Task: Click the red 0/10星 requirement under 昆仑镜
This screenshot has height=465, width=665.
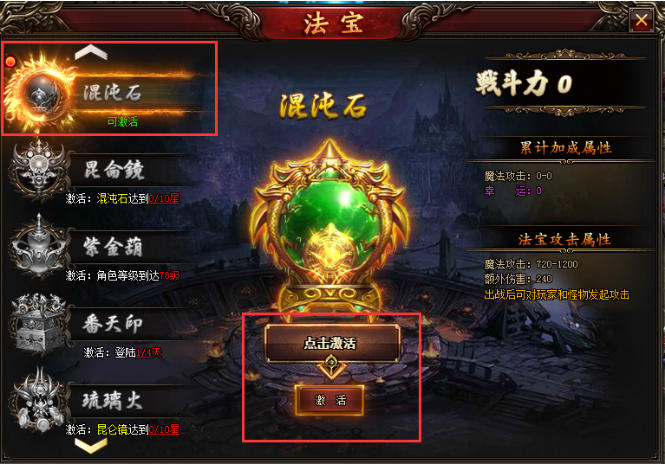Action: tap(164, 198)
